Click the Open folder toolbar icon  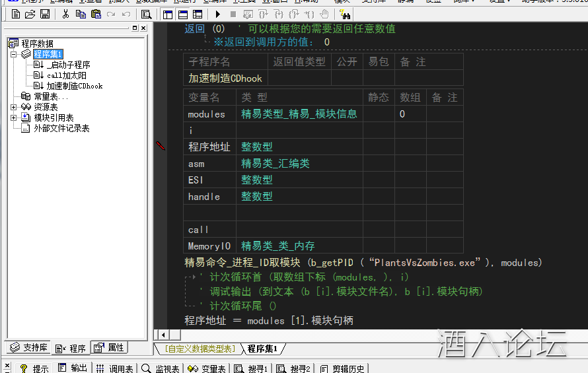(x=30, y=14)
